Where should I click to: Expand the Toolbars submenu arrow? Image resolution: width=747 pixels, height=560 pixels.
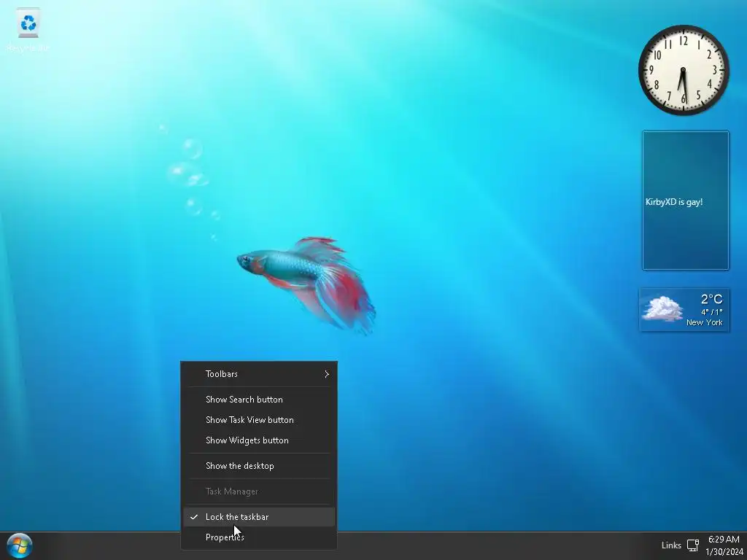pyautogui.click(x=327, y=374)
